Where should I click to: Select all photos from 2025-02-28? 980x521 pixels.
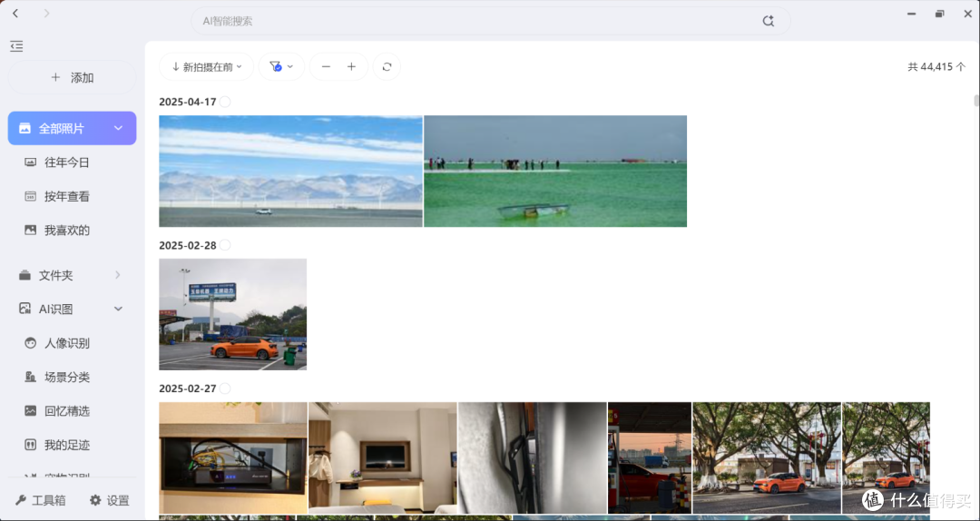click(225, 245)
